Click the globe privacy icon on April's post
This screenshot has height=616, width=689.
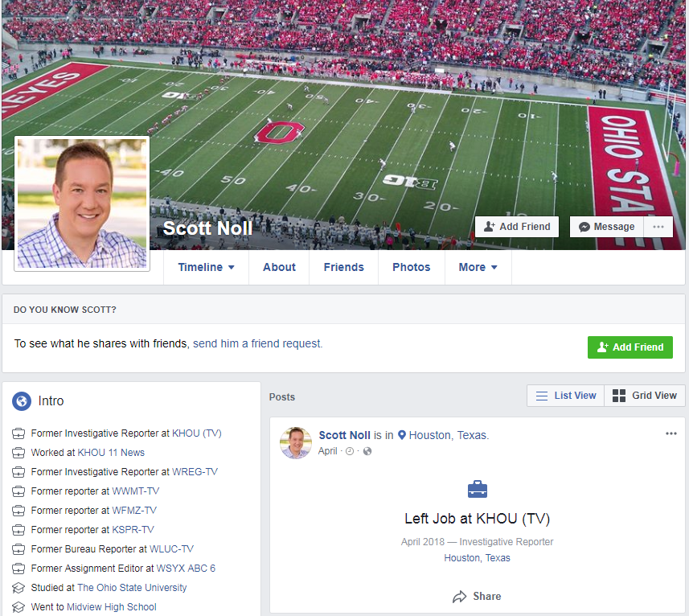click(367, 451)
